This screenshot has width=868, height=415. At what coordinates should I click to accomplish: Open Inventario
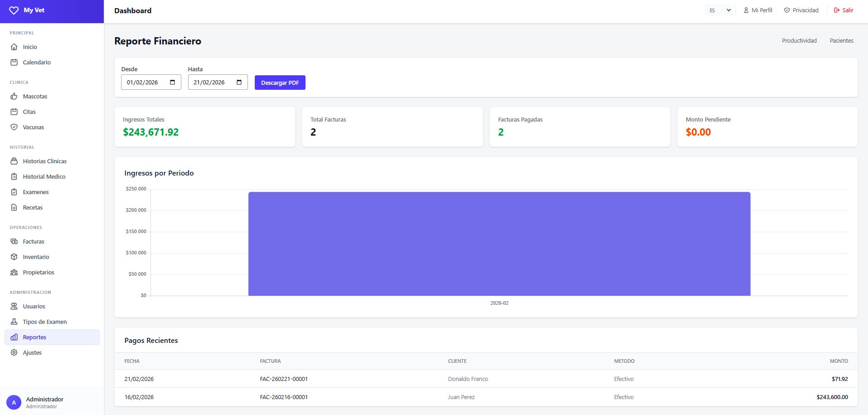tap(52, 257)
